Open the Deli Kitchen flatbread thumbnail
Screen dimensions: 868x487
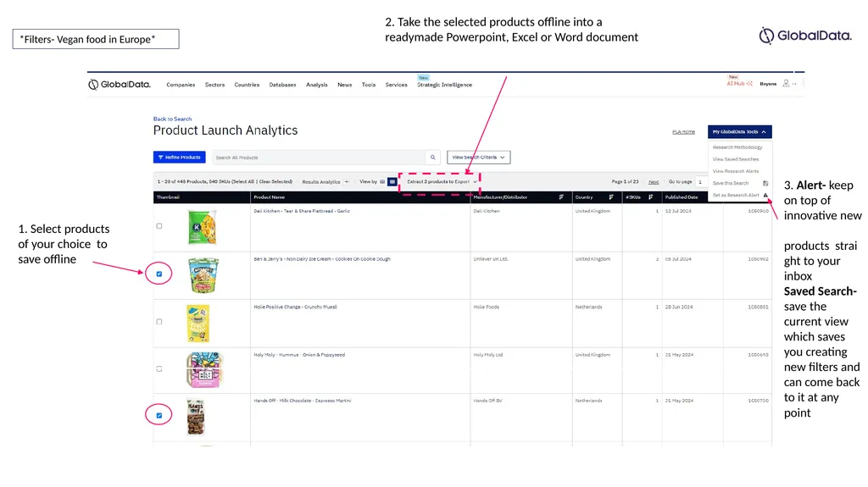point(202,227)
